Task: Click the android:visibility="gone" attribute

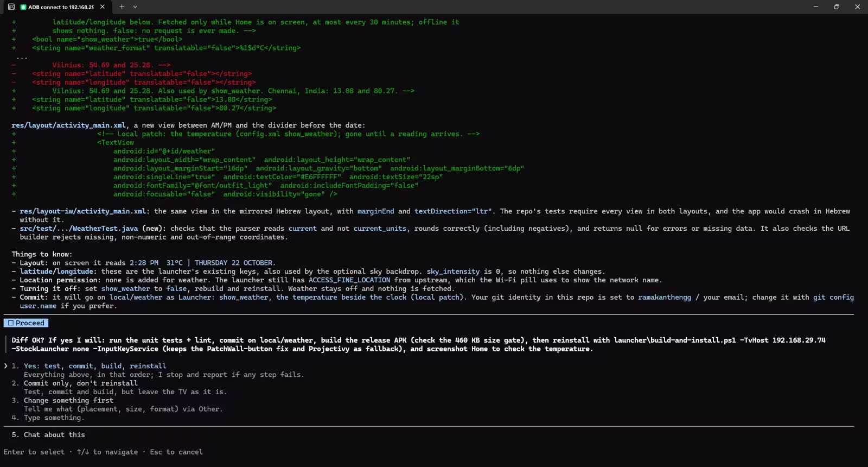Action: (x=274, y=194)
